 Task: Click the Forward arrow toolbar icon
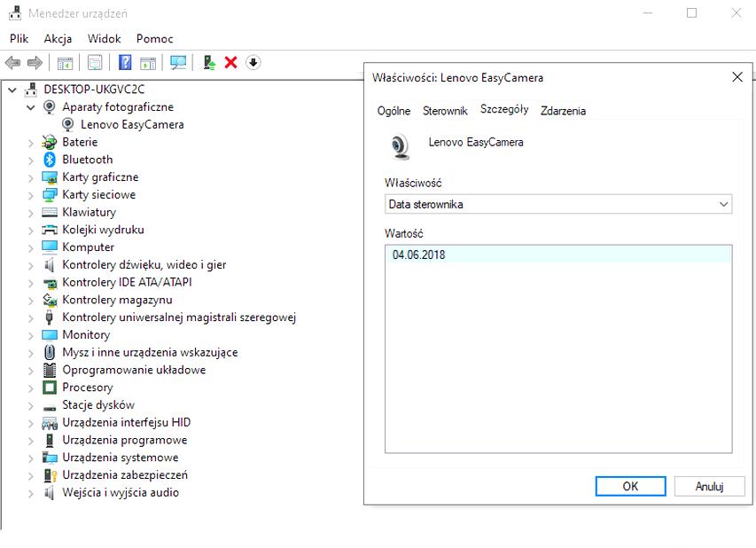coord(35,63)
